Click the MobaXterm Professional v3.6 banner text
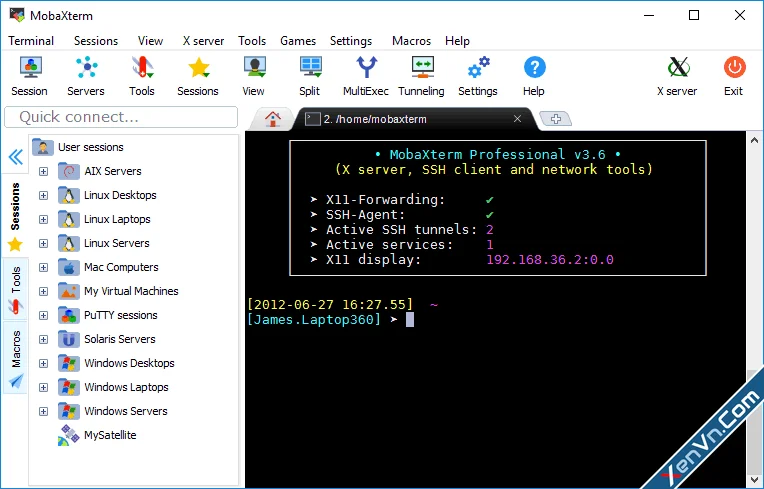 point(497,155)
